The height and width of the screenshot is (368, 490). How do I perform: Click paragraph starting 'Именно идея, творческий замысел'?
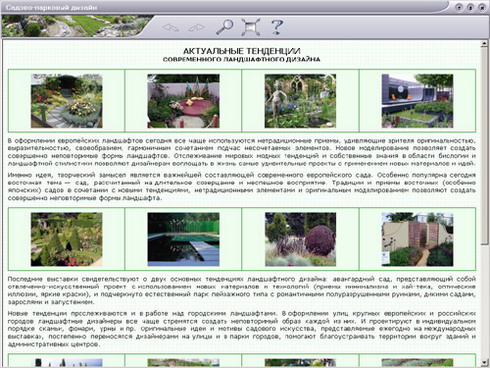tap(242, 186)
